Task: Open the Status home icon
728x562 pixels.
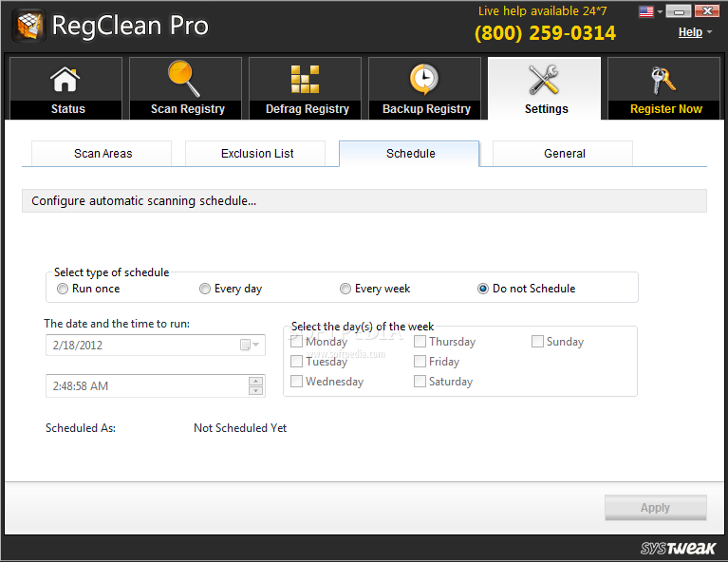Action: pos(65,80)
